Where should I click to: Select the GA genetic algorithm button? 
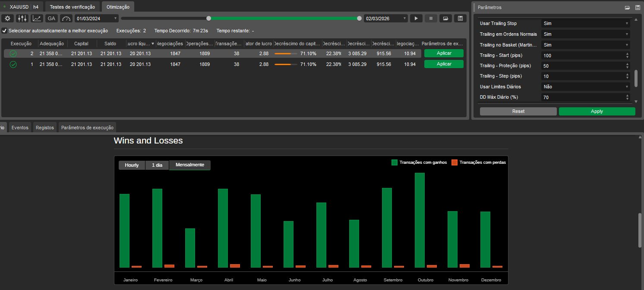(51, 18)
